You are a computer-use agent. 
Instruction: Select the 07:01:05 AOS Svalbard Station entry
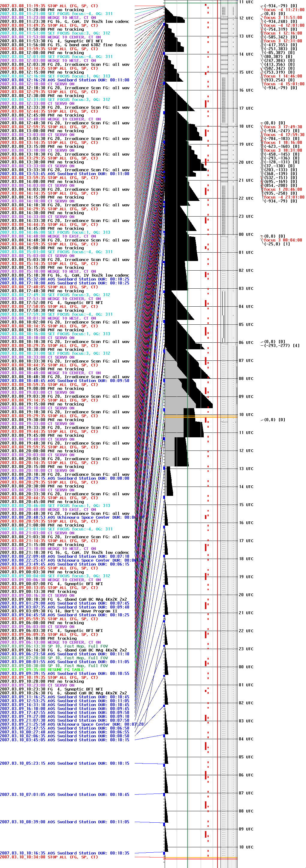coord(64,794)
